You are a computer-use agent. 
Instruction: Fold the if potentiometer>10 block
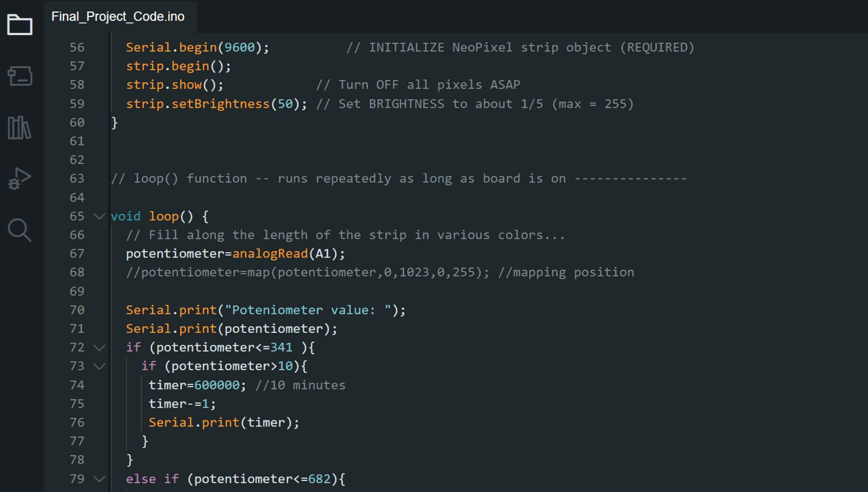pyautogui.click(x=99, y=366)
